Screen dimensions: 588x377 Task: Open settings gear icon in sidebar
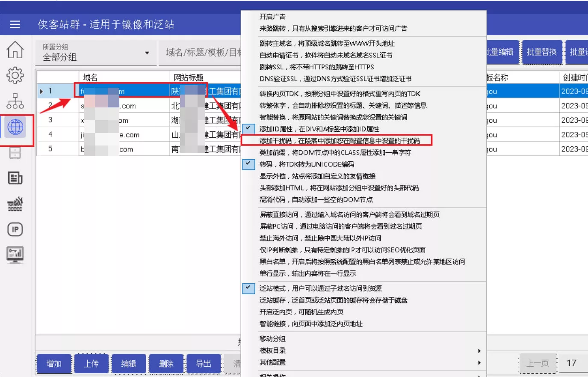coord(15,75)
